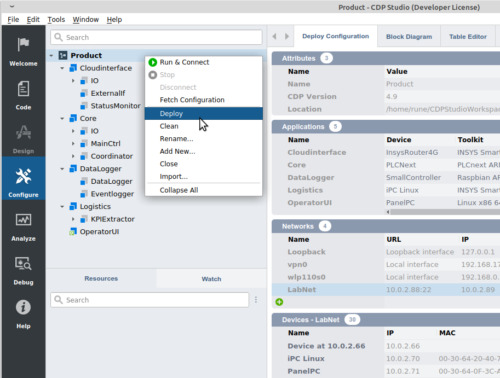The height and width of the screenshot is (378, 500).
Task: Click the Eventlogger component icon
Action: point(84,194)
